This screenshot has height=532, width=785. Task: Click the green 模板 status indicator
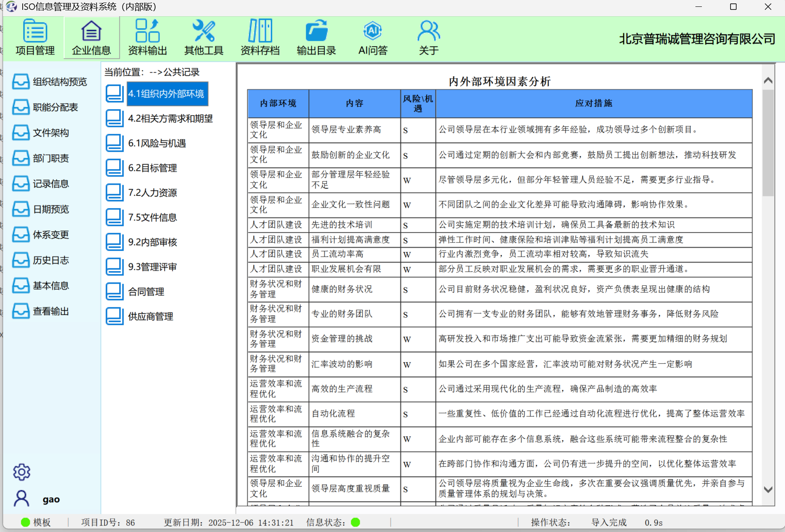[x=26, y=522]
